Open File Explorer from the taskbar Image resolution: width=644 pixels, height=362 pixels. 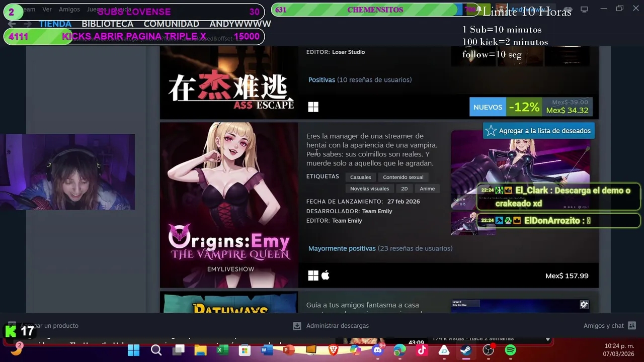200,350
